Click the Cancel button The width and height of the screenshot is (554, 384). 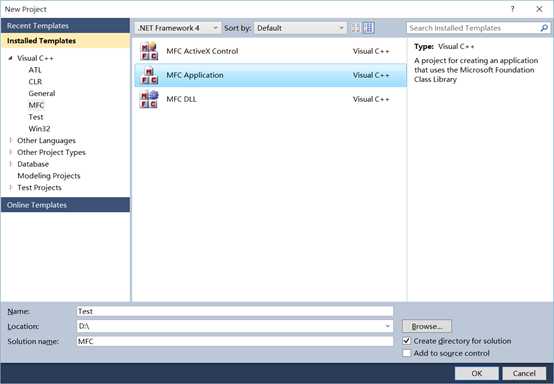[x=524, y=373]
